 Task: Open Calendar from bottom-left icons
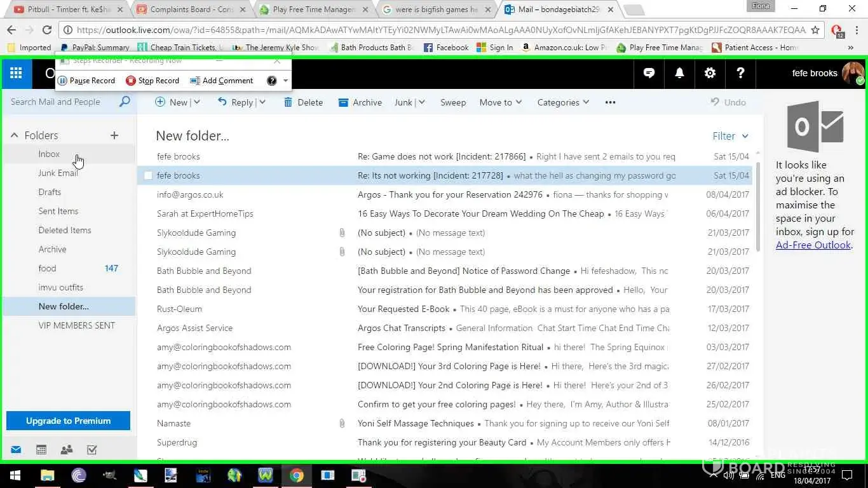[x=41, y=450]
